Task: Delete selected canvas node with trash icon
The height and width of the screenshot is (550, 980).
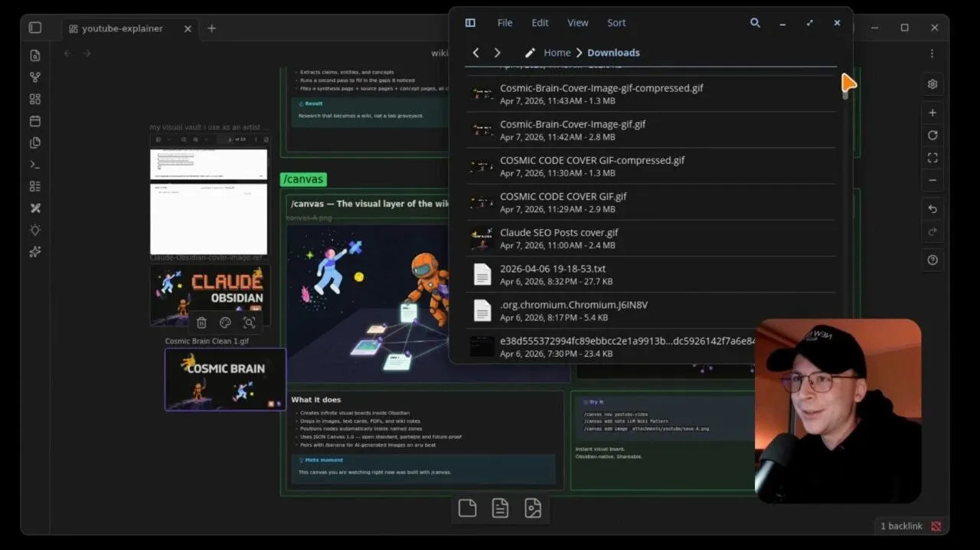Action: point(201,322)
